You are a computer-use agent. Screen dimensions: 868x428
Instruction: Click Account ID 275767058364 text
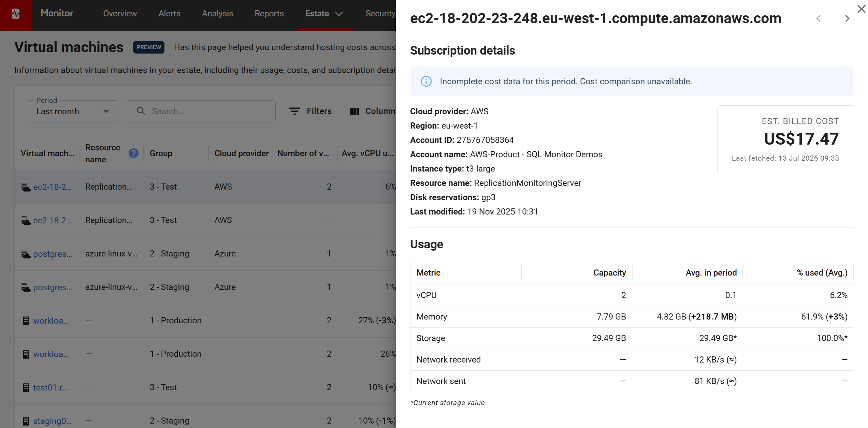tap(462, 140)
